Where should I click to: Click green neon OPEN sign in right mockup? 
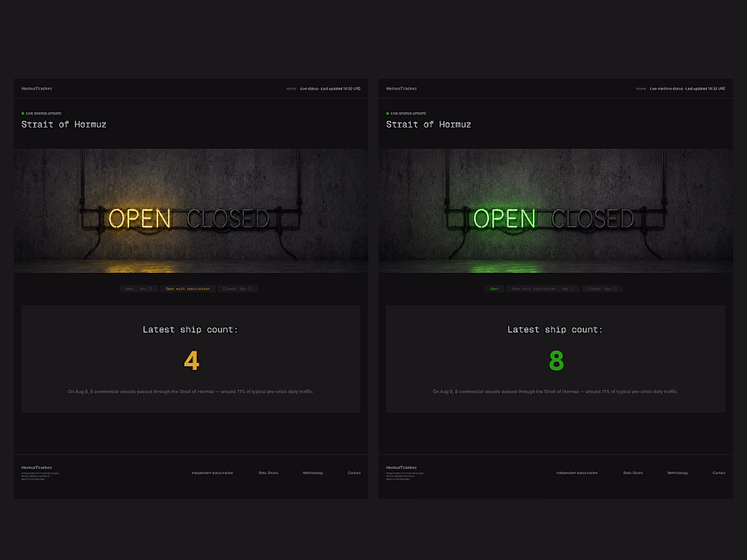pyautogui.click(x=505, y=219)
